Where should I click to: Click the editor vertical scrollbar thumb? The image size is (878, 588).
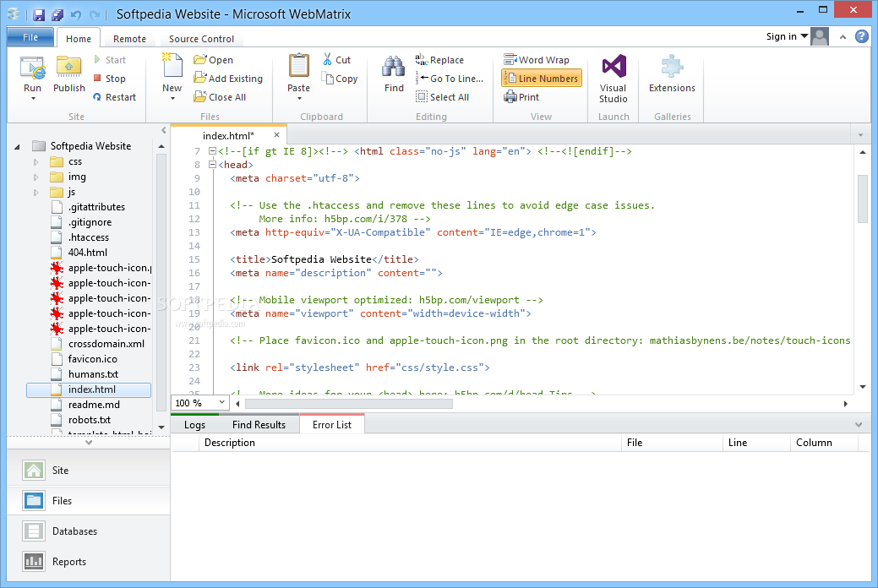click(x=862, y=199)
